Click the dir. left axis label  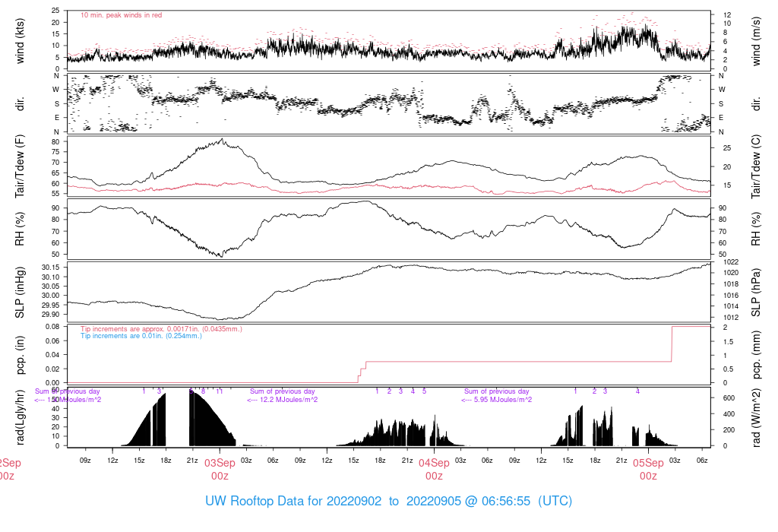[20, 103]
